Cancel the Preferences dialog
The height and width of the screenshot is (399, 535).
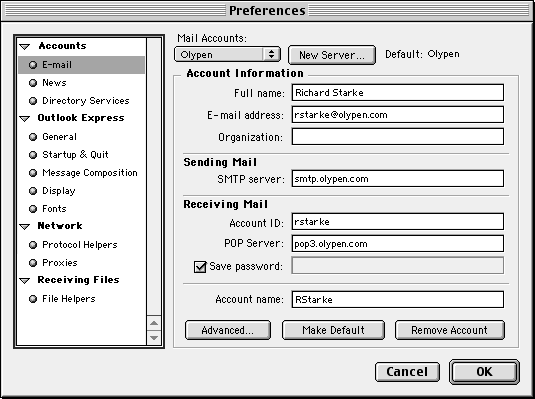point(407,372)
